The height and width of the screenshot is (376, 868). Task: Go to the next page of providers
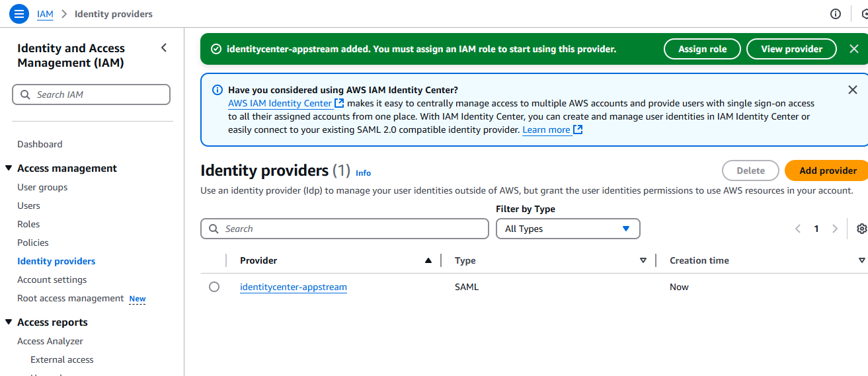pyautogui.click(x=835, y=229)
